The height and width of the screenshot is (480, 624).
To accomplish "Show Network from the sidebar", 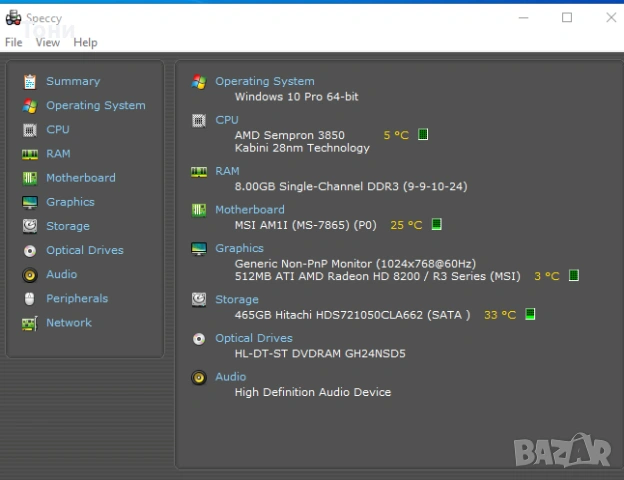I will click(x=69, y=323).
